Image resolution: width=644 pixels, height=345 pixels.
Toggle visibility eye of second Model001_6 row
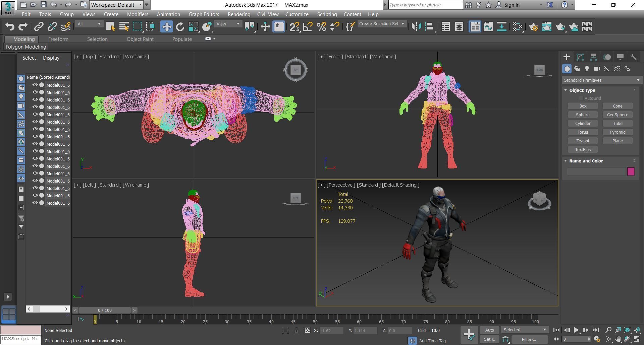click(35, 92)
